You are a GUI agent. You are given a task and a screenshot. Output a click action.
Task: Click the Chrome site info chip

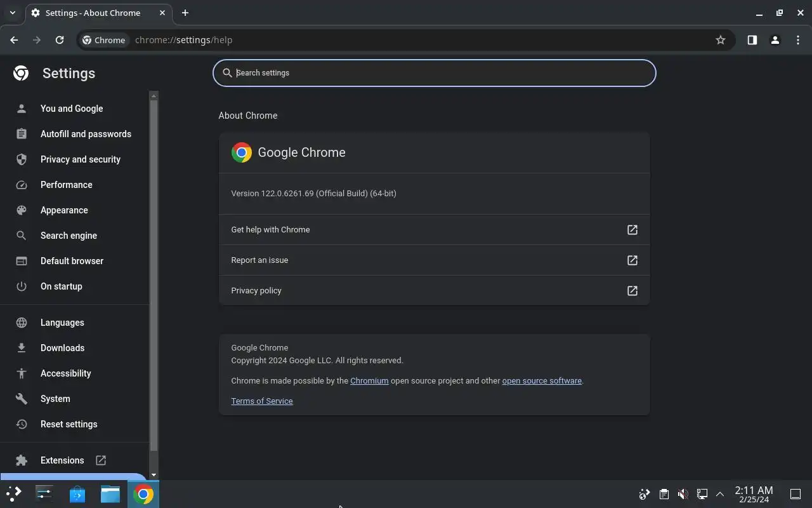point(105,40)
